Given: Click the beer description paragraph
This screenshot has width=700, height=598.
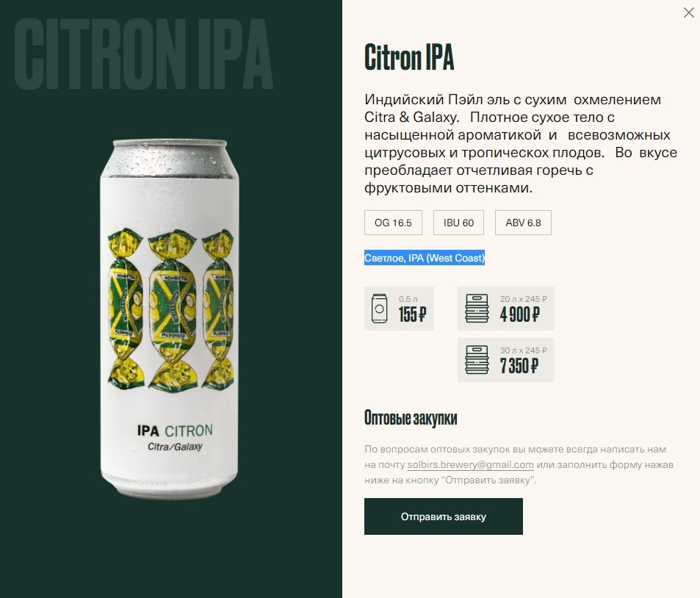Looking at the screenshot, I should pyautogui.click(x=521, y=144).
